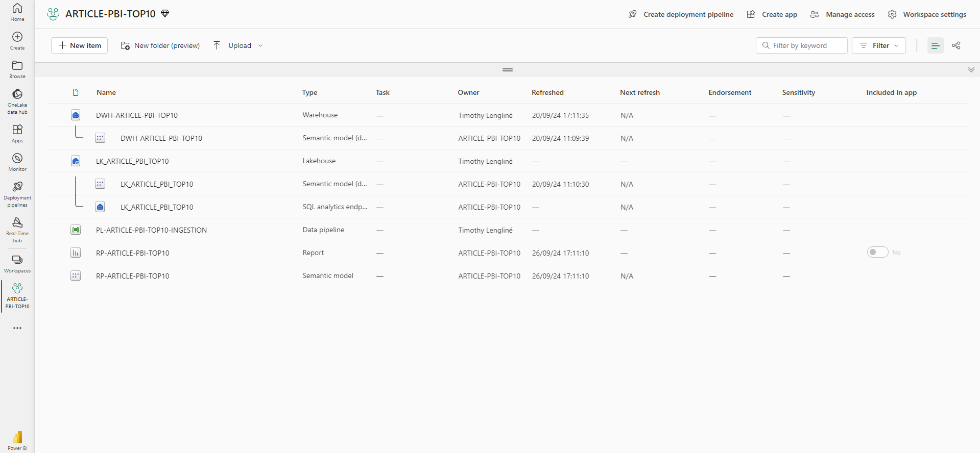Open PL-ARTICLE-PBI-TOP10-INGESTION pipeline
980x453 pixels.
click(x=151, y=230)
